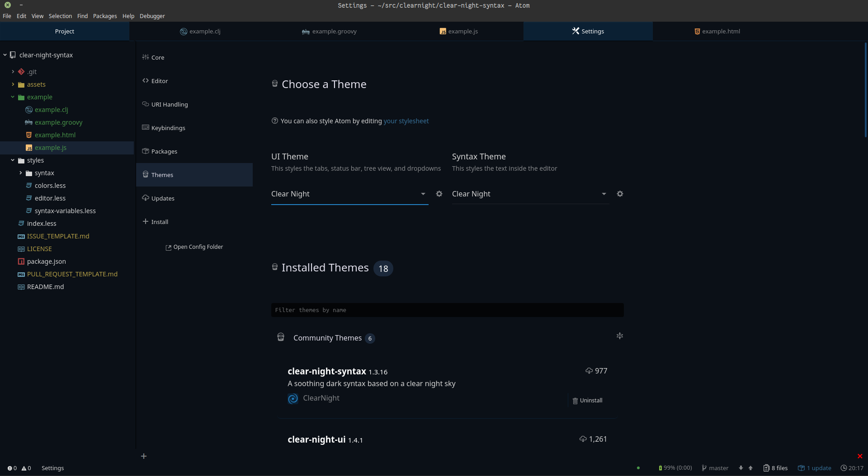Click the settings panel vertical scrollbar

(865, 90)
